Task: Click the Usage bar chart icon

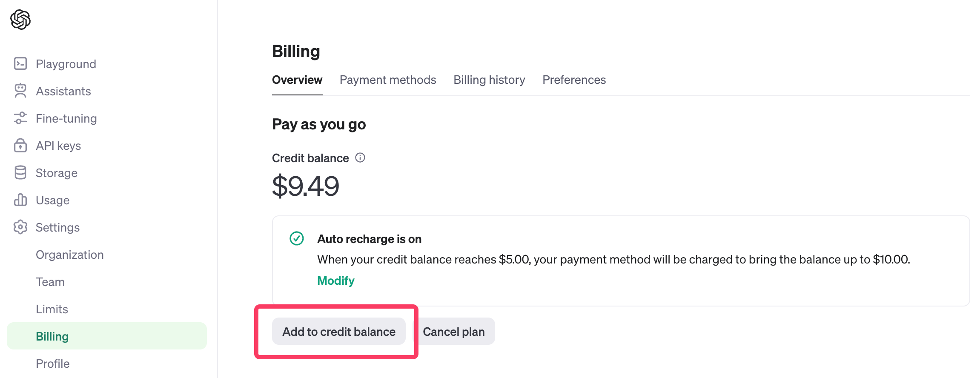Action: click(20, 200)
